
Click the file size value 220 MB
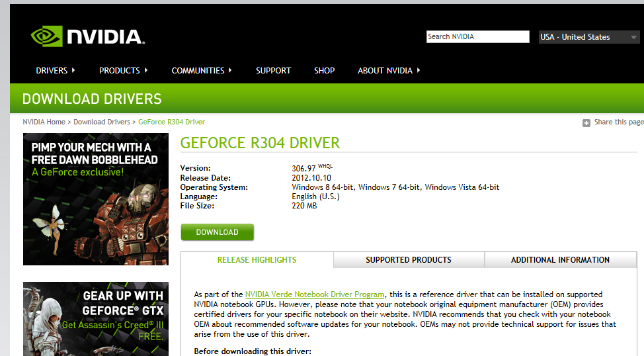click(x=304, y=206)
